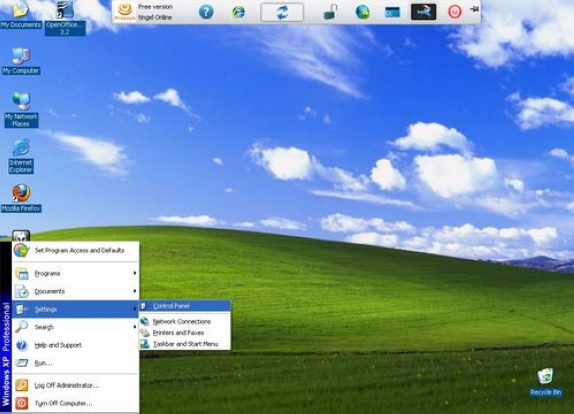This screenshot has height=414, width=574.
Task: Open Control Panel from Settings submenu
Action: pyautogui.click(x=185, y=306)
